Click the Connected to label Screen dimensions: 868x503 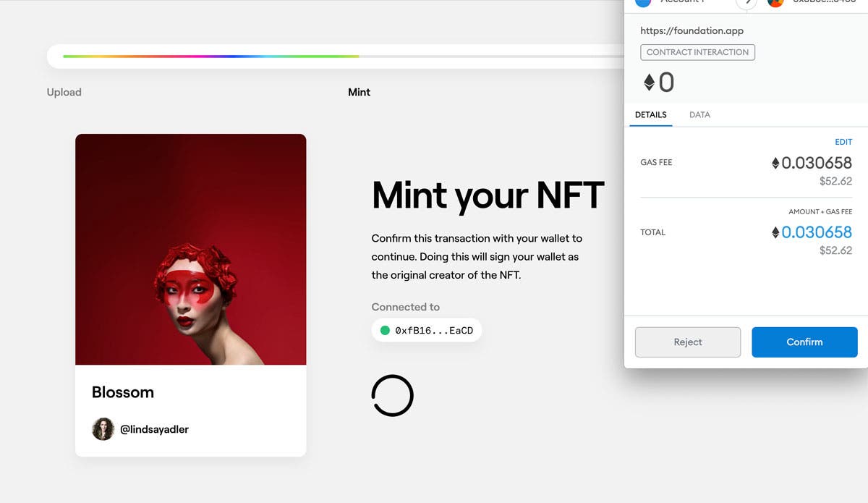tap(406, 307)
